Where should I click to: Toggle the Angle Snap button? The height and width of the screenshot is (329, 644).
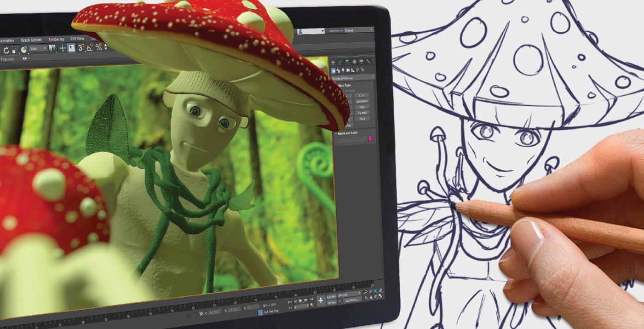90,47
